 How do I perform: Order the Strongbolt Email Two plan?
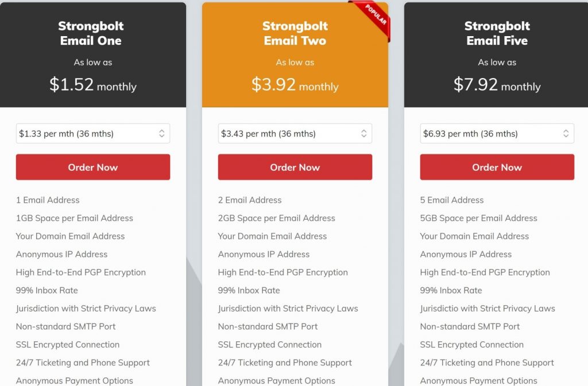click(295, 167)
